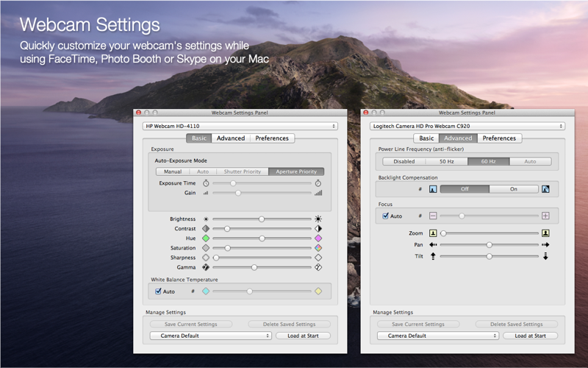Click the Gamma slider handle
Viewport: 588px width, 368px height.
(254, 267)
